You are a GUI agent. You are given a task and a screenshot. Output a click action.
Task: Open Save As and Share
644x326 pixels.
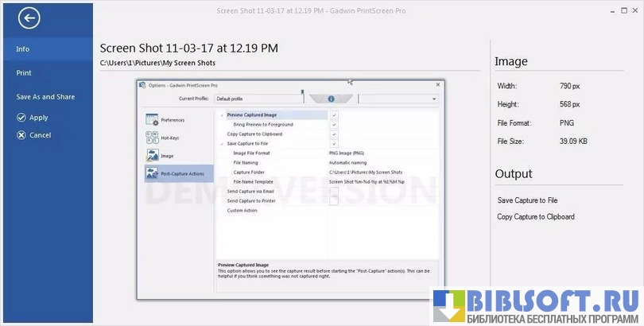(x=45, y=97)
